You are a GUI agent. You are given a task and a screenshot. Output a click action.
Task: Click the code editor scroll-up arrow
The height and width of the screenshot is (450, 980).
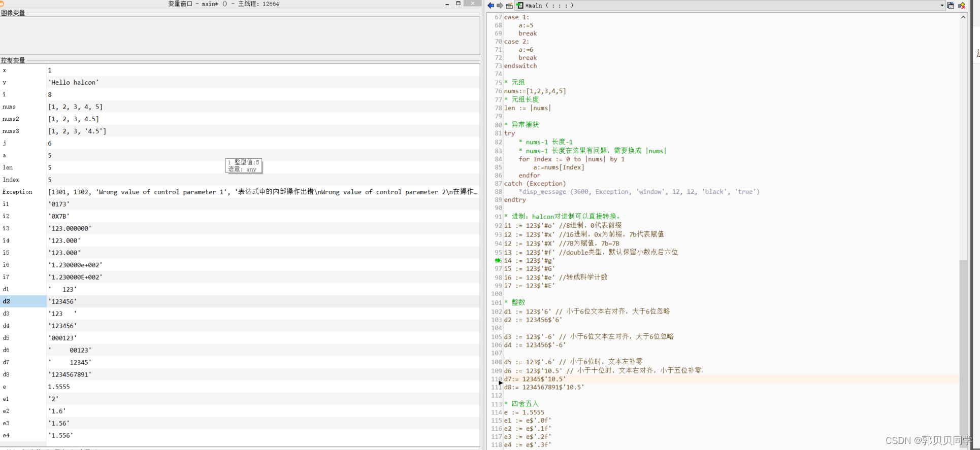(x=963, y=17)
